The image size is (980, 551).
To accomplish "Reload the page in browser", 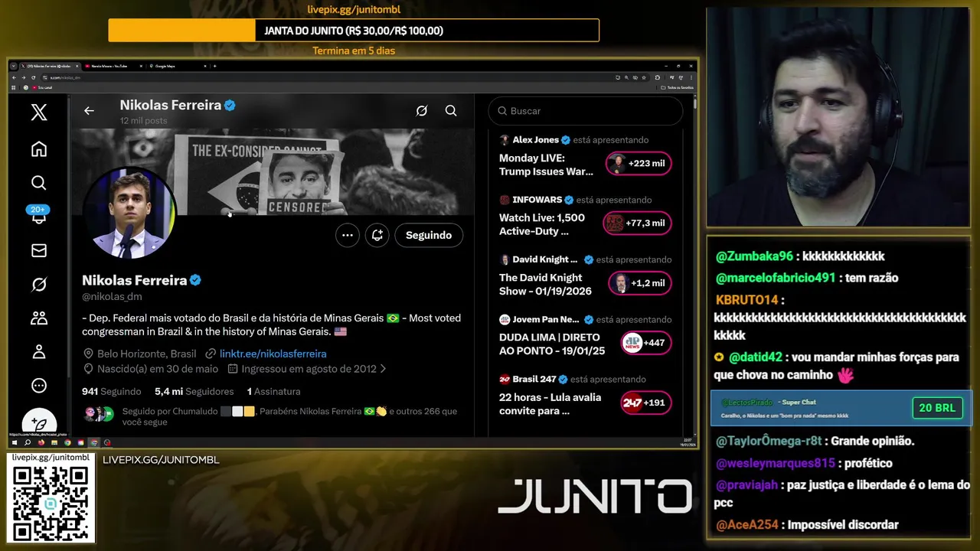I will 34,77.
